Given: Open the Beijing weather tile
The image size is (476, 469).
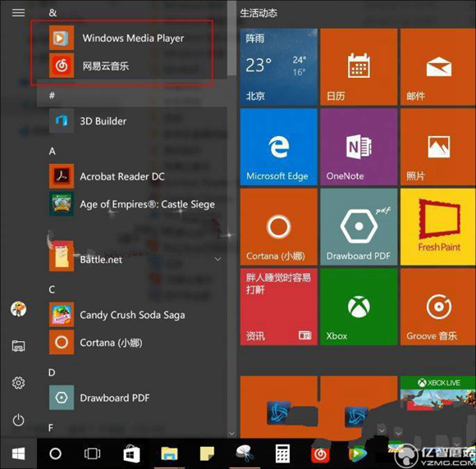Looking at the screenshot, I should 278,66.
